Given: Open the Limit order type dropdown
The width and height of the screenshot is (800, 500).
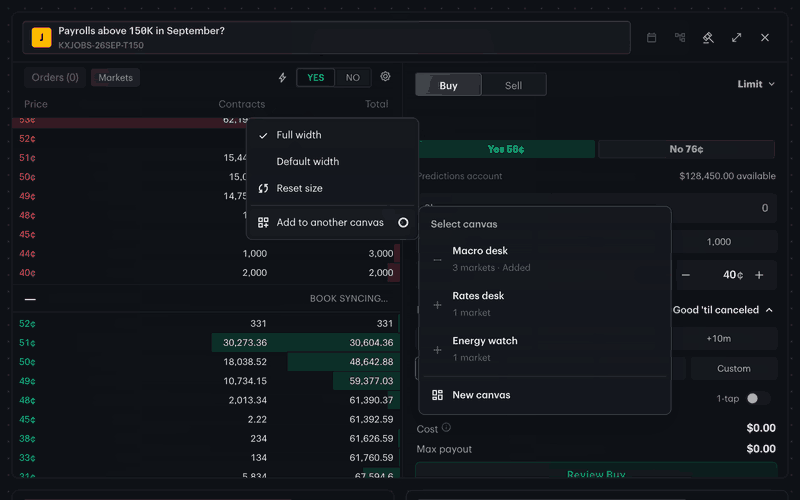Looking at the screenshot, I should (756, 84).
